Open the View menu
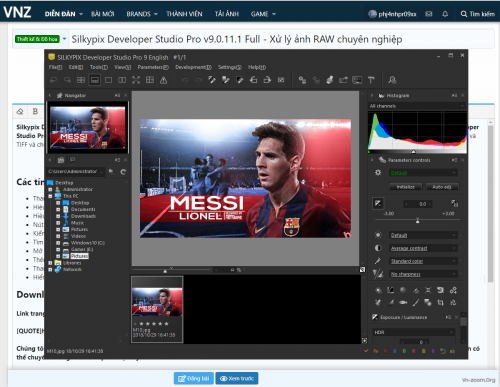The height and width of the screenshot is (387, 500). (123, 67)
